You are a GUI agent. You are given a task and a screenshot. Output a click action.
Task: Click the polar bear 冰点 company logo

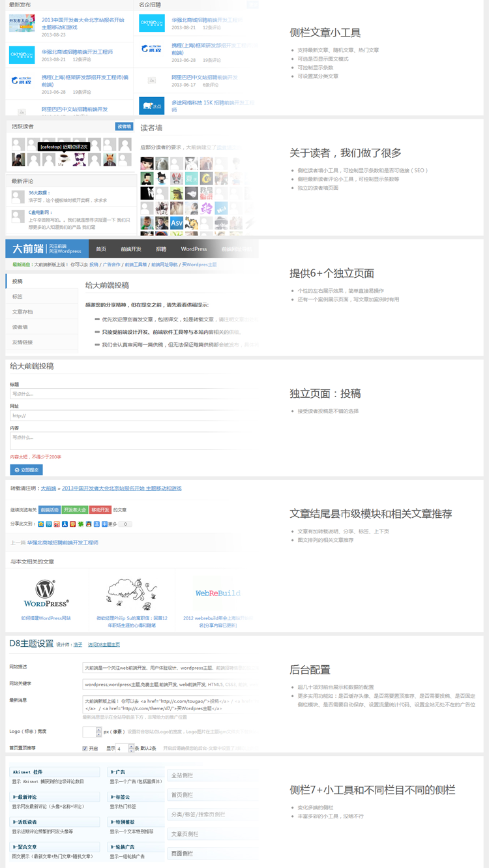pos(152,106)
